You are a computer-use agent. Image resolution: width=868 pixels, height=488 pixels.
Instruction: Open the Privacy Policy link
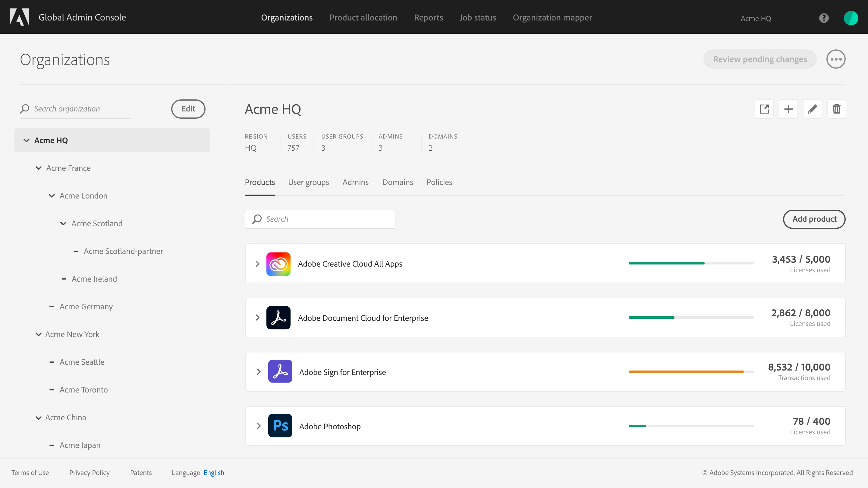click(89, 473)
